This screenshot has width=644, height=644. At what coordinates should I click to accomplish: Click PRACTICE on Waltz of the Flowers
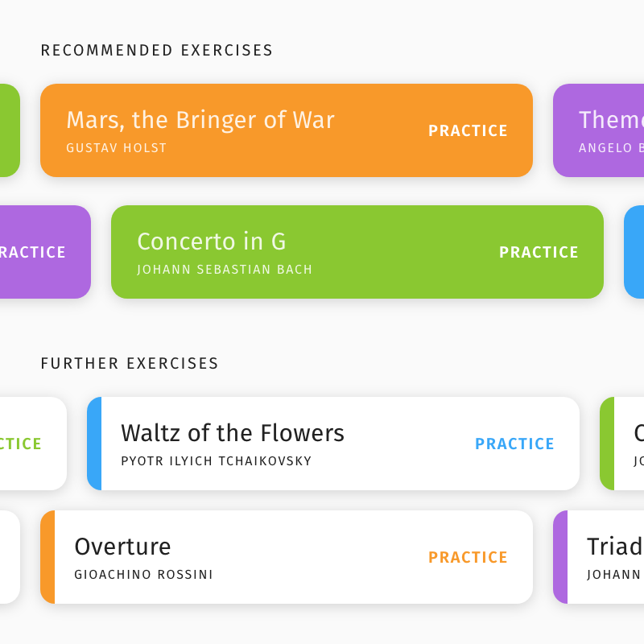514,444
